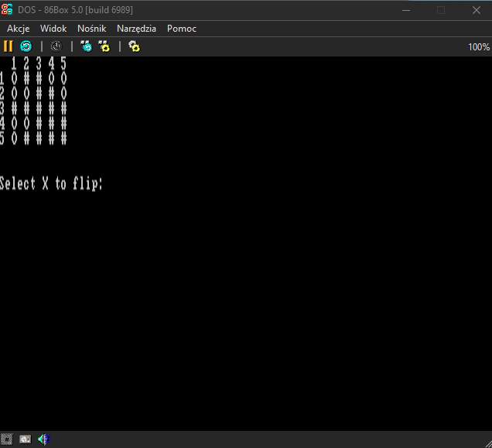Open machine settings via the gear icon
Screen dimensions: 492x448
pyautogui.click(x=135, y=46)
